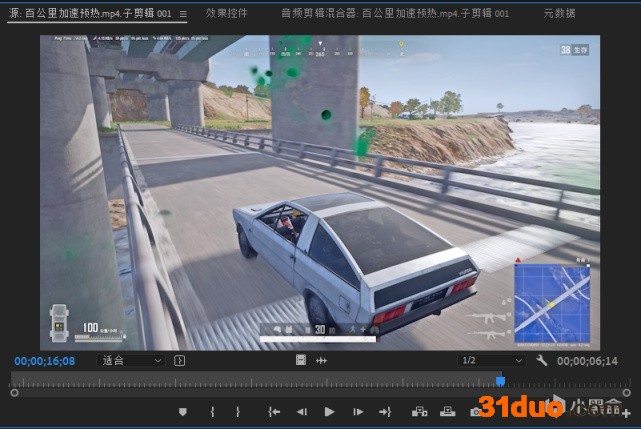Click the blue playhead on the scrub bar

point(500,381)
